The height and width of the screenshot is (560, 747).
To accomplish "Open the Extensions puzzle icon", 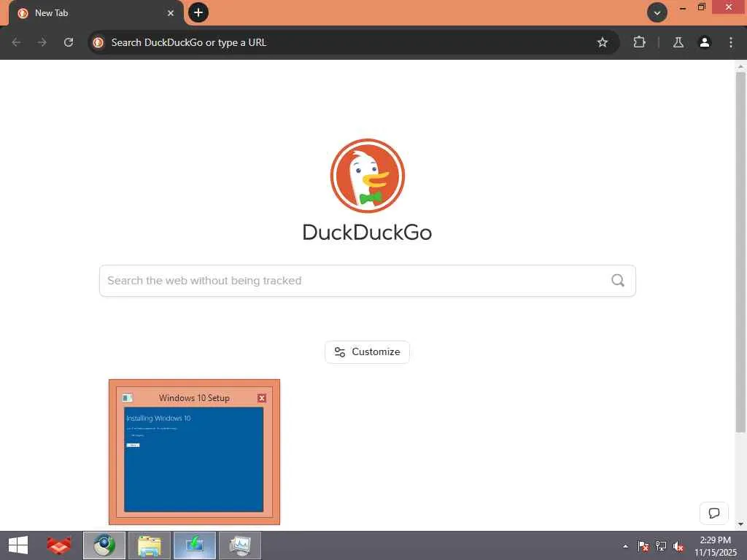I will tap(639, 42).
